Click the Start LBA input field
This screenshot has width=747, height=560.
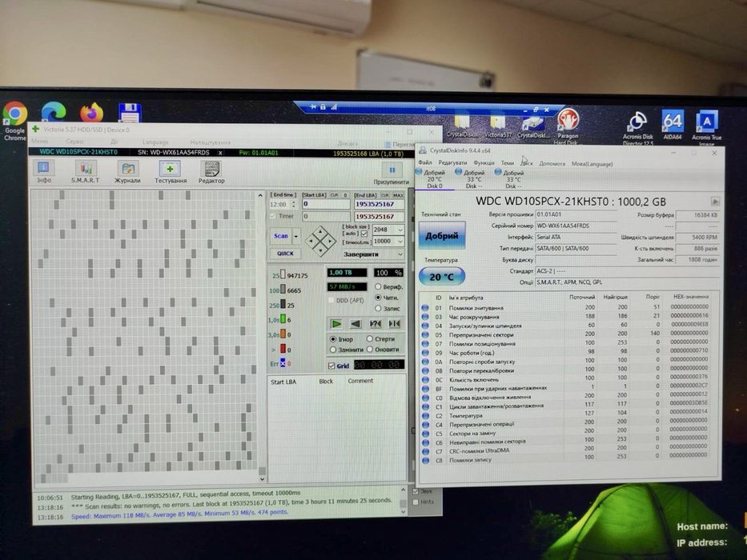[x=327, y=204]
